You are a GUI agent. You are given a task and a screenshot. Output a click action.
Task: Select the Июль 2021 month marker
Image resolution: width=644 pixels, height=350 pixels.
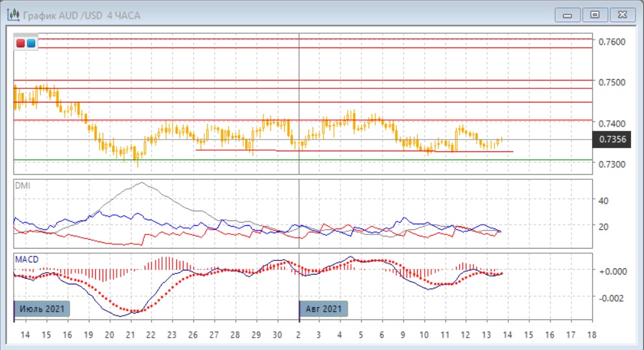[x=42, y=309]
